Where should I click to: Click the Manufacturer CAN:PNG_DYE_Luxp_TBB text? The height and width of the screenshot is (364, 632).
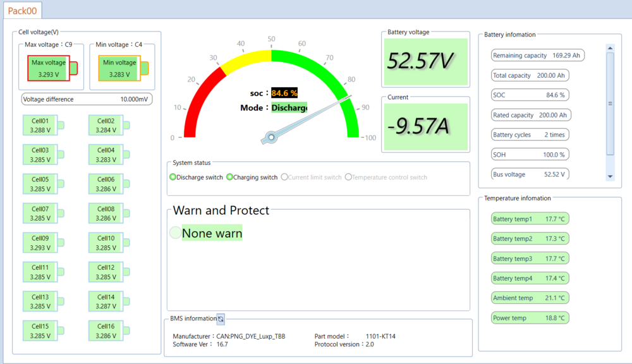(x=229, y=336)
